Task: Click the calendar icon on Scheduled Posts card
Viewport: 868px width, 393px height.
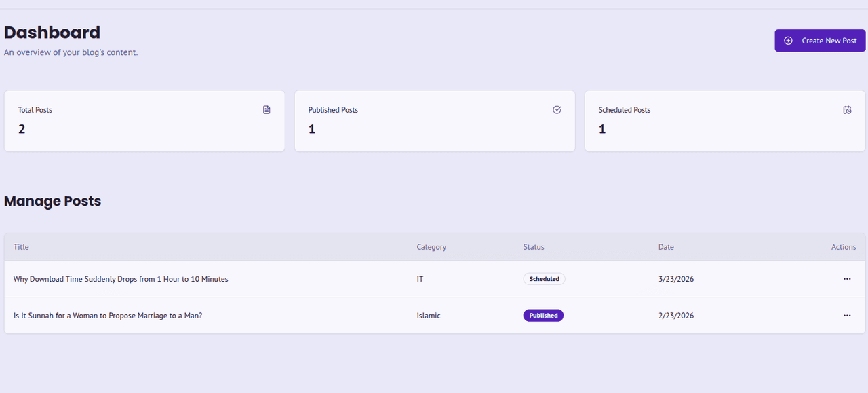Action: point(847,110)
